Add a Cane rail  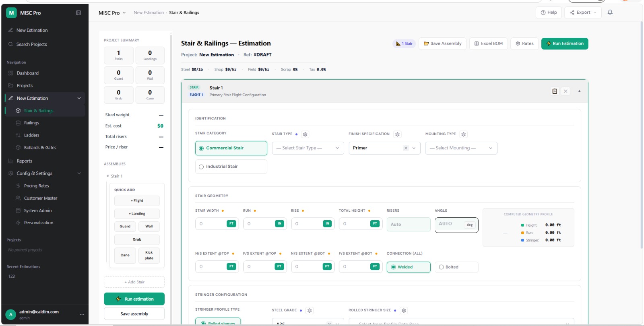[125, 255]
